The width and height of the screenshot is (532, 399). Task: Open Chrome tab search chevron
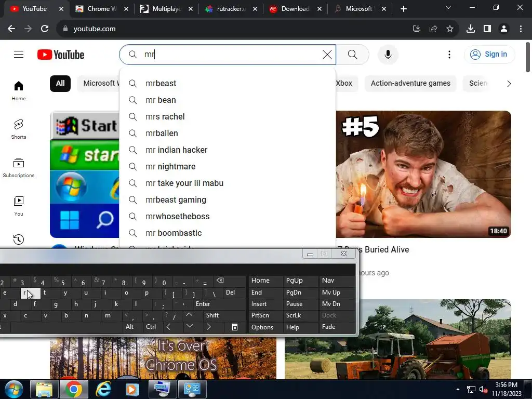click(x=448, y=7)
